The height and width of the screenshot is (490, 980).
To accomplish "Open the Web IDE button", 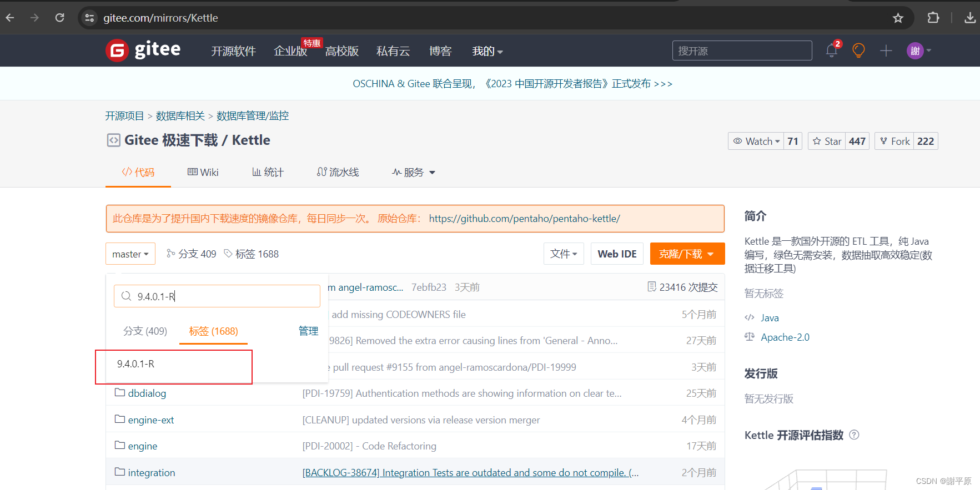I will (x=617, y=254).
